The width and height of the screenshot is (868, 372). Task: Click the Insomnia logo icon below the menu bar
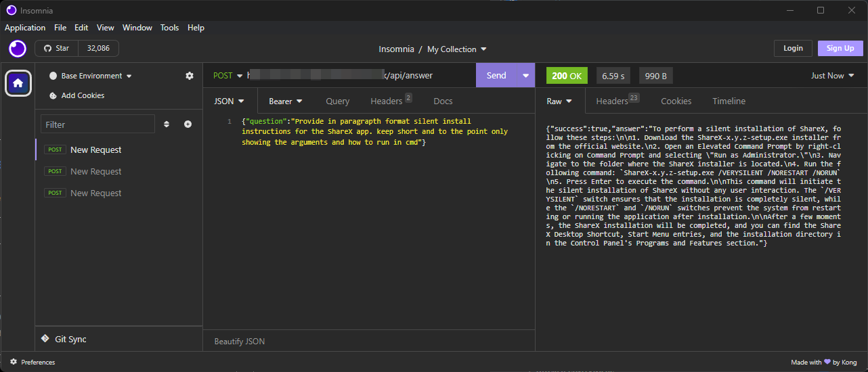pos(17,48)
